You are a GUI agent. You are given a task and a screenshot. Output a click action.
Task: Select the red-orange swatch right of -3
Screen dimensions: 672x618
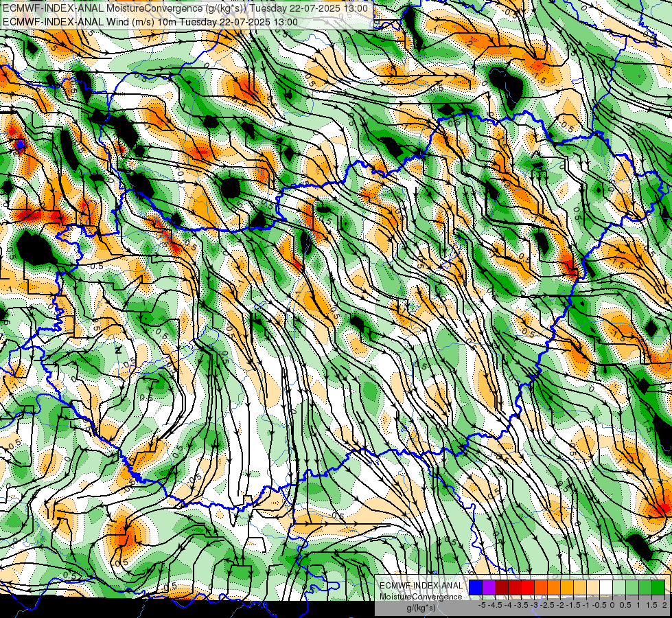[x=541, y=587]
